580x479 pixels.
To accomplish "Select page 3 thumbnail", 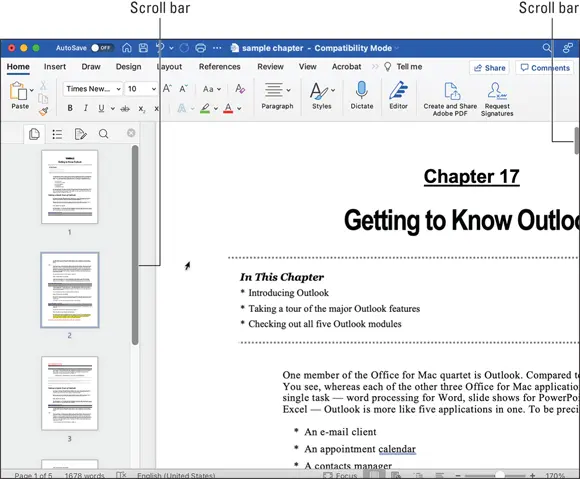I will pos(70,393).
